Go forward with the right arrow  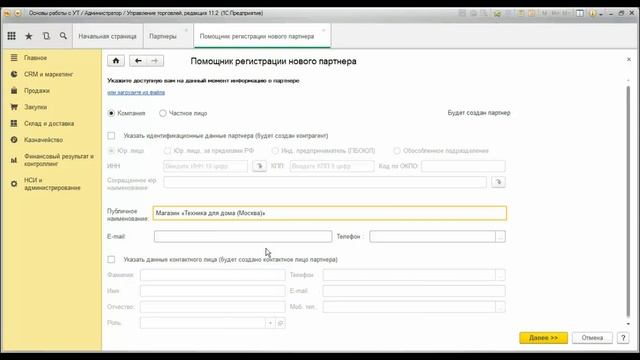click(x=155, y=61)
